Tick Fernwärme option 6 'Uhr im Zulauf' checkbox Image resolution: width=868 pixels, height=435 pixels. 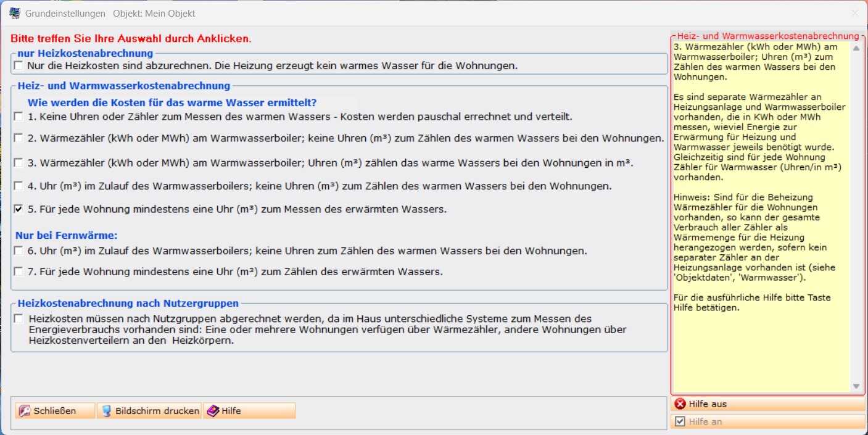19,251
